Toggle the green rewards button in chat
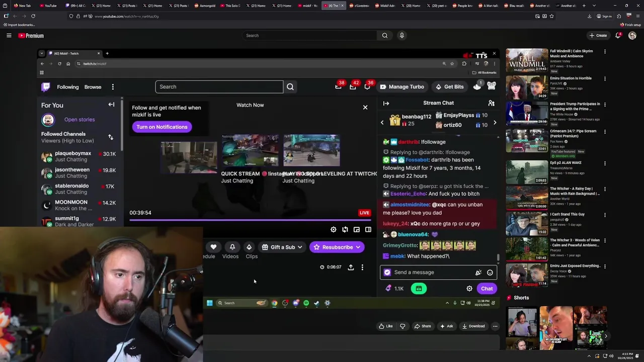The image size is (644, 362). [x=419, y=289]
